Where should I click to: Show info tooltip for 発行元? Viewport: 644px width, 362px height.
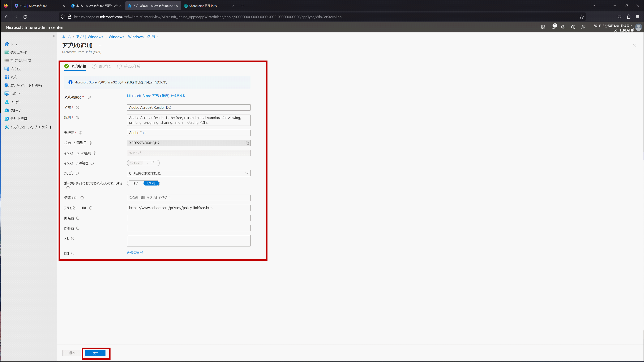click(81, 133)
